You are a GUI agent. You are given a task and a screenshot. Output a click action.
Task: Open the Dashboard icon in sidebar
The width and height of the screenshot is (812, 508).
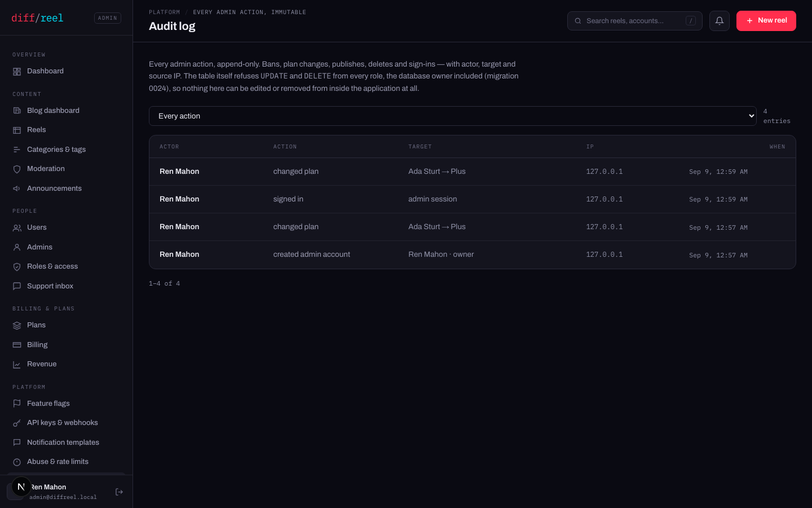[x=17, y=71]
